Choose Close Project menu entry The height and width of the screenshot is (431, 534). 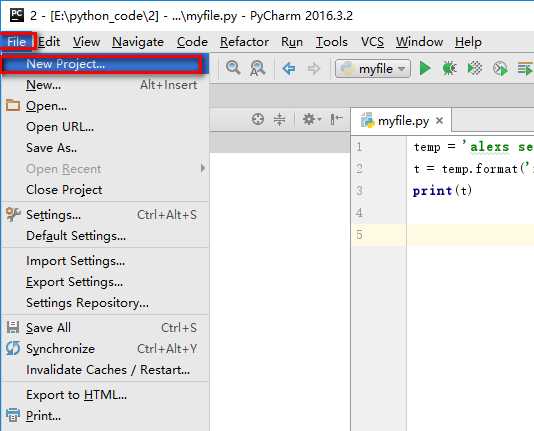click(105, 190)
